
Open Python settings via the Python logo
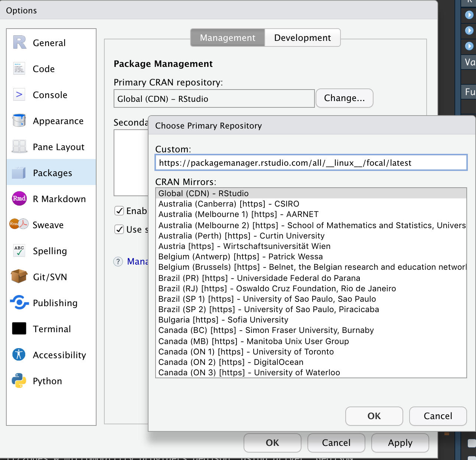(19, 381)
